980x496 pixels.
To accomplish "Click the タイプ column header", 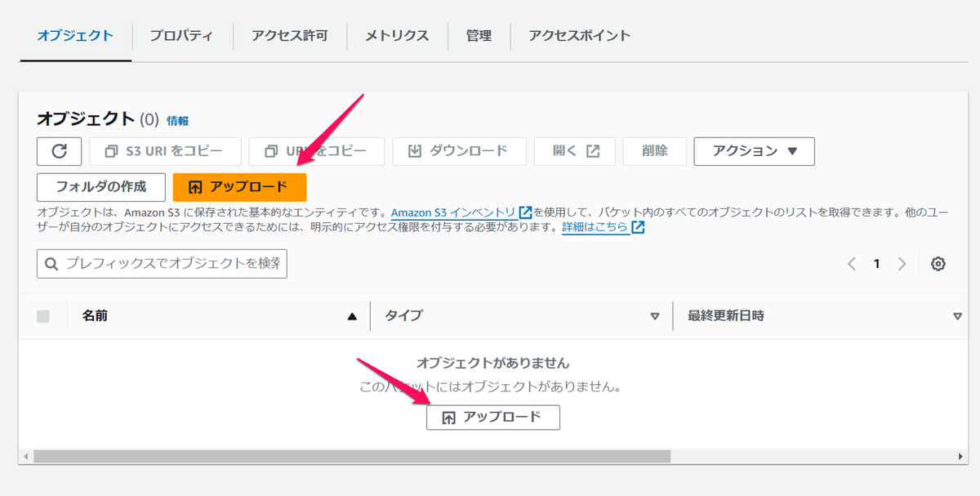I will click(x=403, y=316).
